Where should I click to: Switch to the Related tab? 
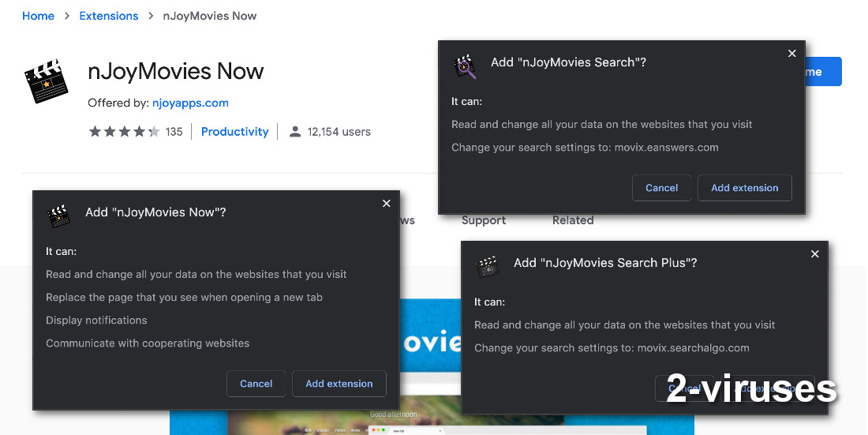pos(573,220)
